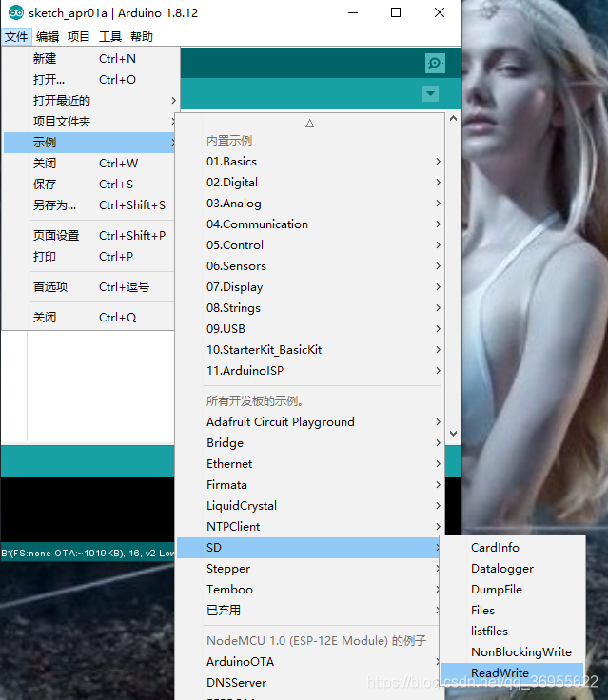Minimize the Arduino window
The image size is (608, 700).
[x=353, y=13]
